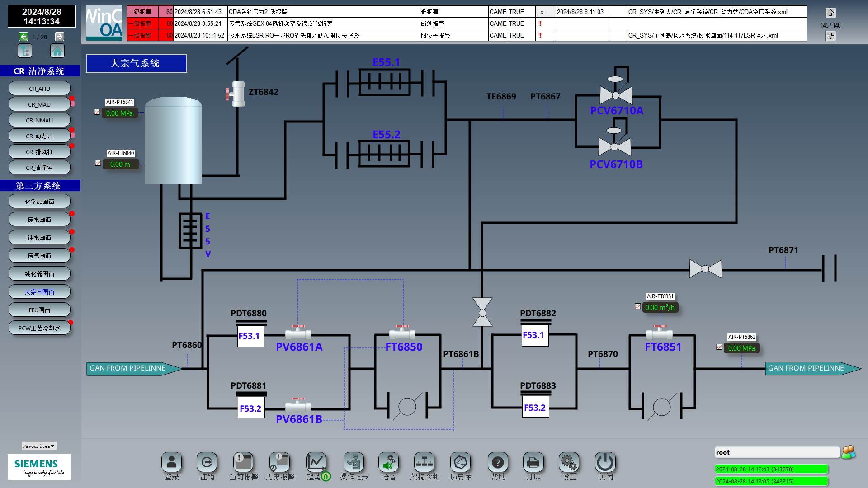Screen dimensions: 868x488
Task: Click the FT6850 flow transmitter
Action: coord(402,333)
